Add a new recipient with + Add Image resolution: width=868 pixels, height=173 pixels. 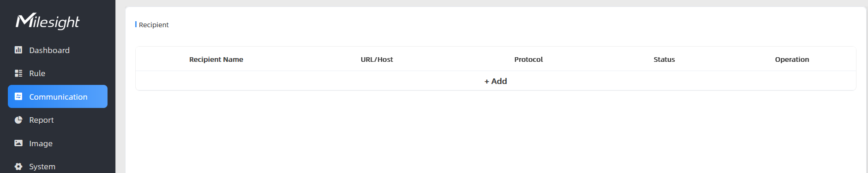(496, 81)
